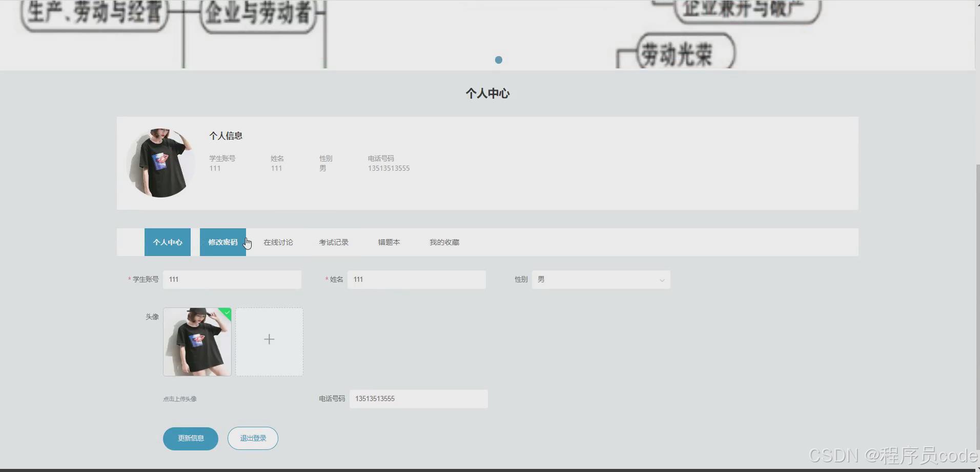The image size is (980, 472).
Task: Click the 姓名 name input field
Action: [416, 279]
